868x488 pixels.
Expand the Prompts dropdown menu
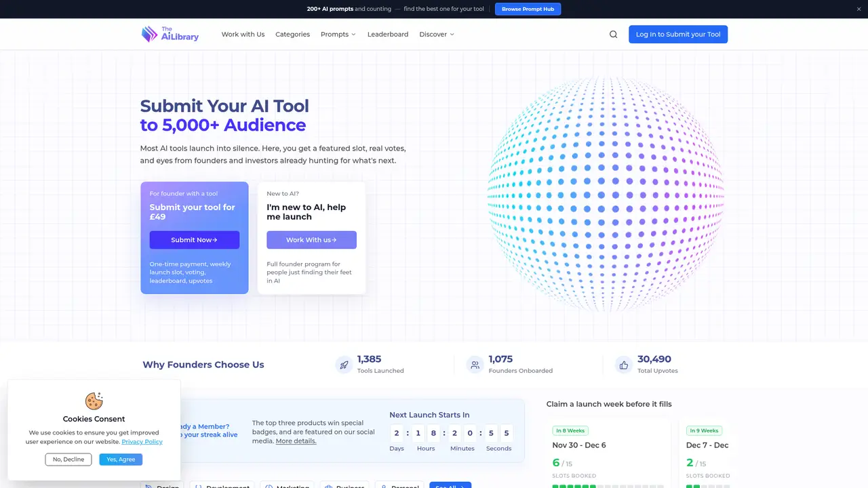point(338,35)
